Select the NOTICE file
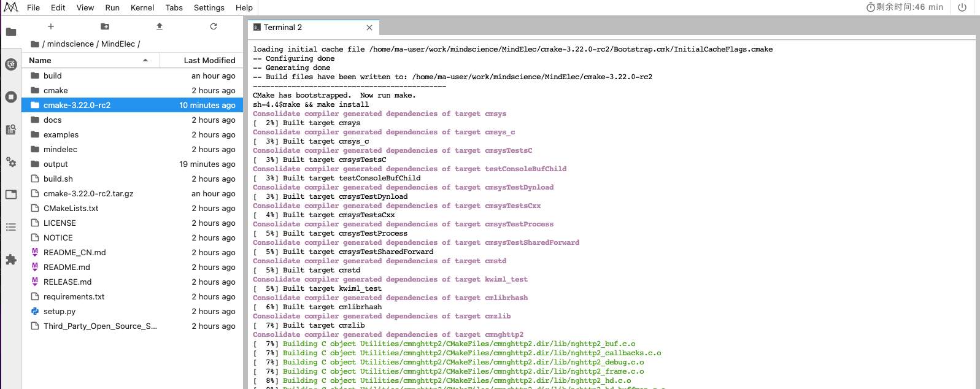Image resolution: width=980 pixels, height=389 pixels. pos(133,237)
